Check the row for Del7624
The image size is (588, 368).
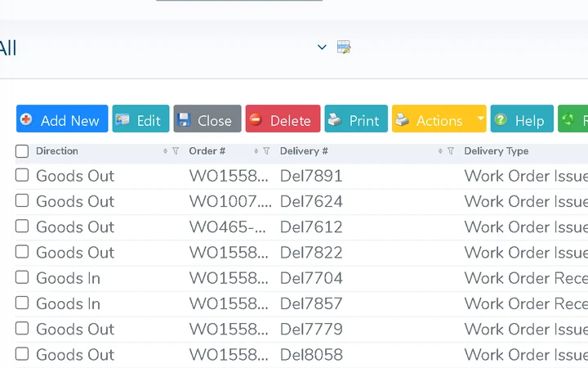point(22,200)
